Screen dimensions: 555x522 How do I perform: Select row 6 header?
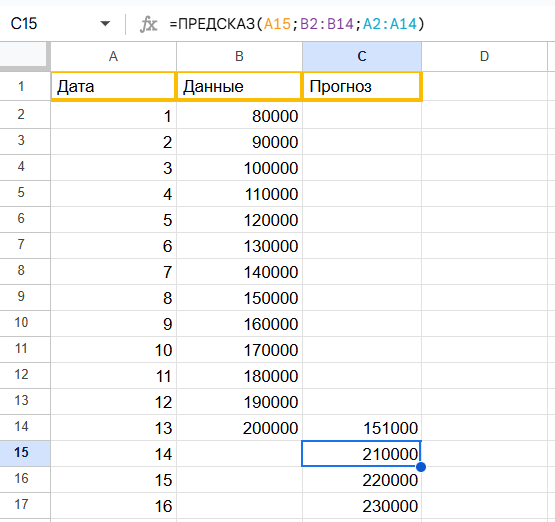click(x=21, y=219)
